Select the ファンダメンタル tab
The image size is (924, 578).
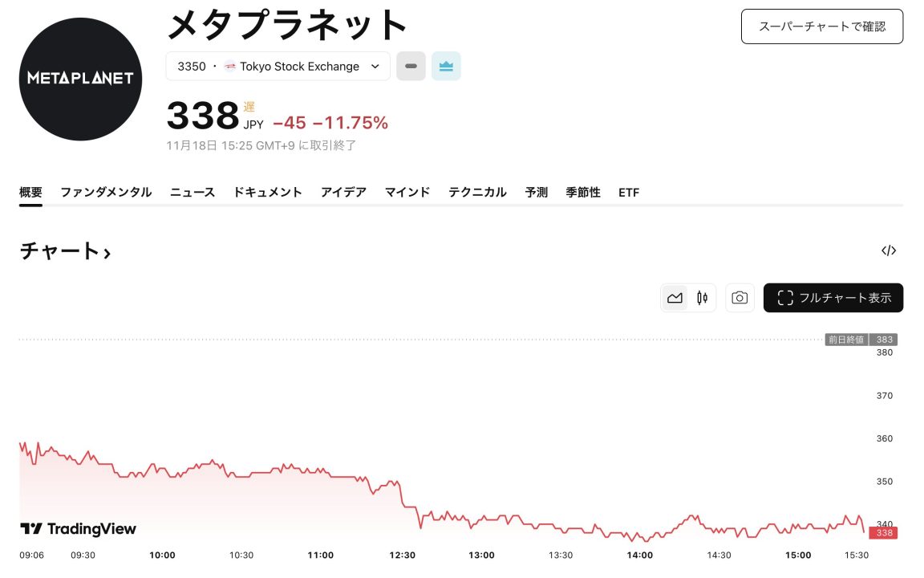coord(106,193)
